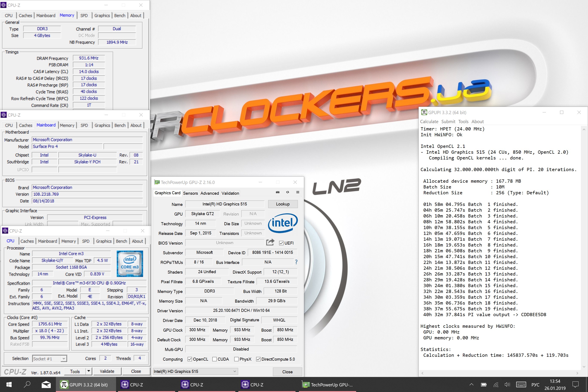Click the Intel logo in GPU-Z

point(283,223)
